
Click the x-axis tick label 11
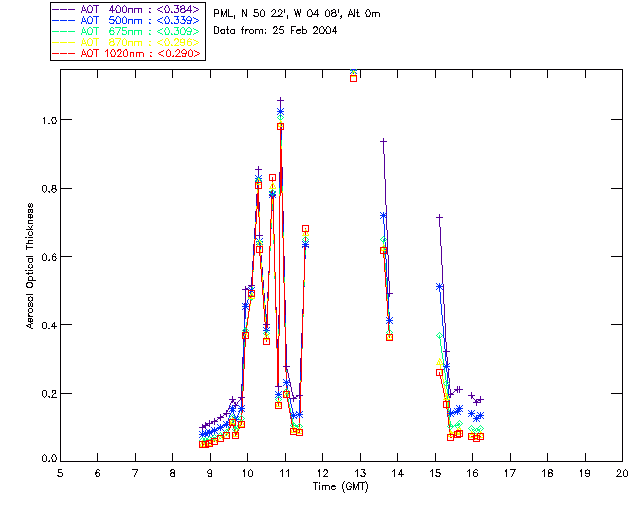285,473
